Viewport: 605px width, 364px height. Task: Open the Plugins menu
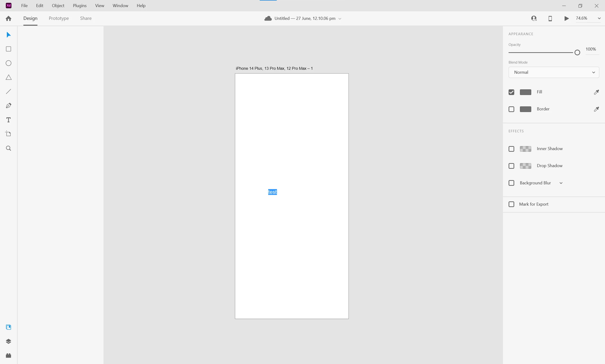click(x=80, y=6)
